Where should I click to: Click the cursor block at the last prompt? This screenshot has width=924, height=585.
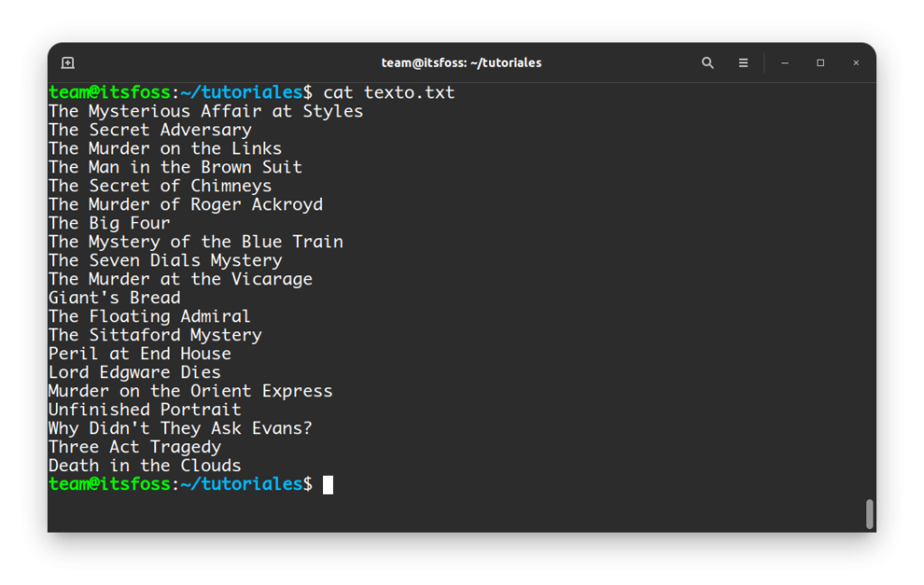coord(328,485)
